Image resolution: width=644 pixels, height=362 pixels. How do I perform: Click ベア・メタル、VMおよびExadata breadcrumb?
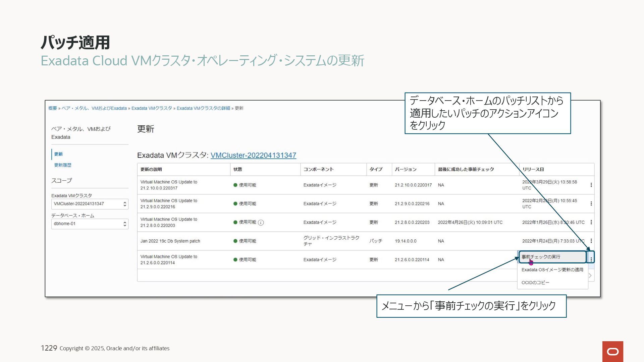click(x=94, y=108)
